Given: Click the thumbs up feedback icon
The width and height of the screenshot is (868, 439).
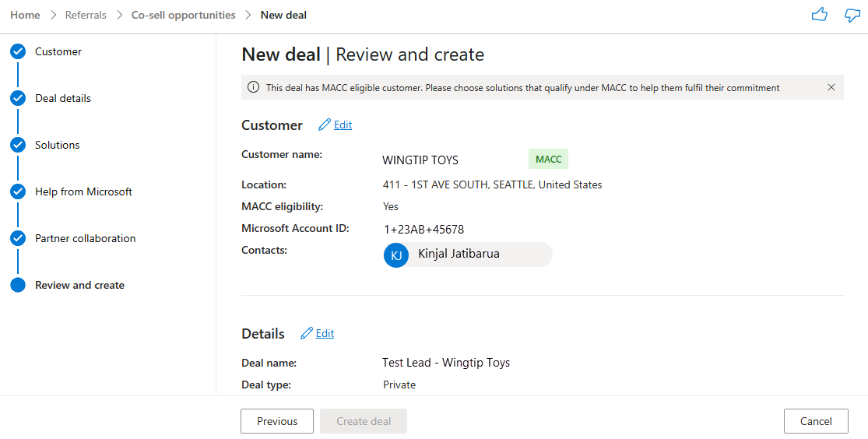Looking at the screenshot, I should (819, 15).
